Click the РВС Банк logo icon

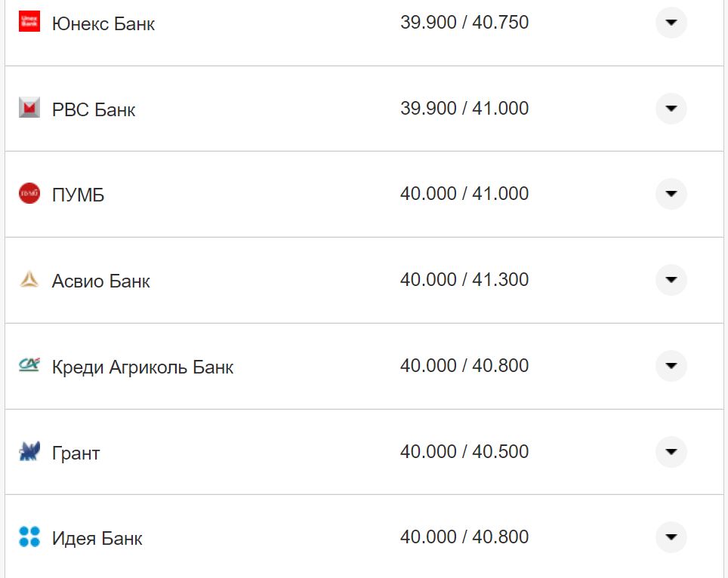click(29, 109)
